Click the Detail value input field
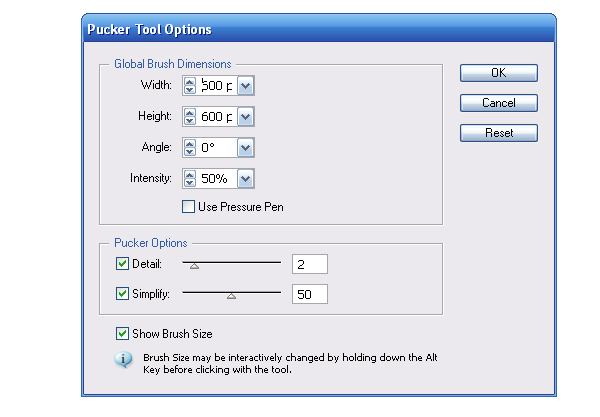 point(310,264)
